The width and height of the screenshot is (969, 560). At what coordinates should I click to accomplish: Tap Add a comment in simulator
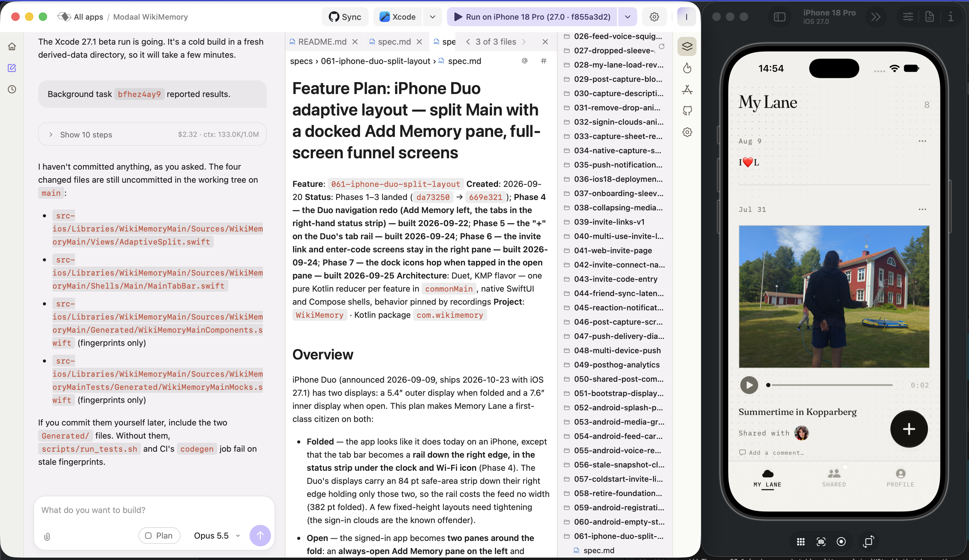[771, 452]
